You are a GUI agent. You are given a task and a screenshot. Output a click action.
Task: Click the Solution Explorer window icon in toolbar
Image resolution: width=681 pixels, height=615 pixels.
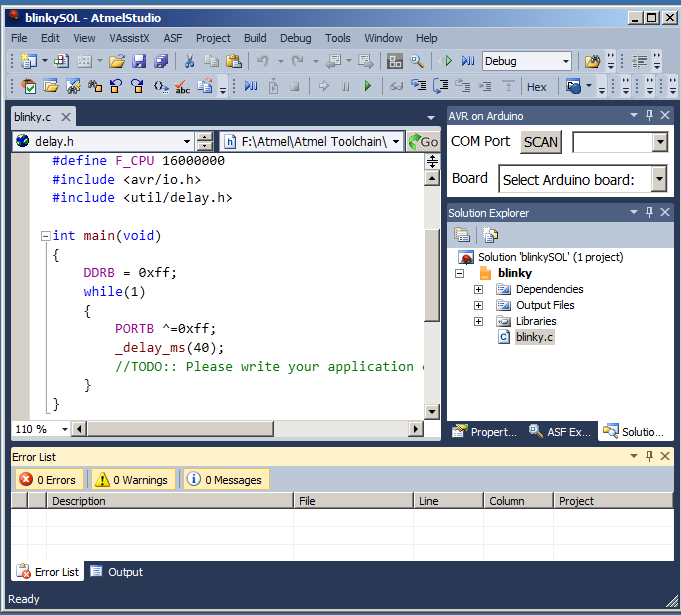click(x=395, y=61)
